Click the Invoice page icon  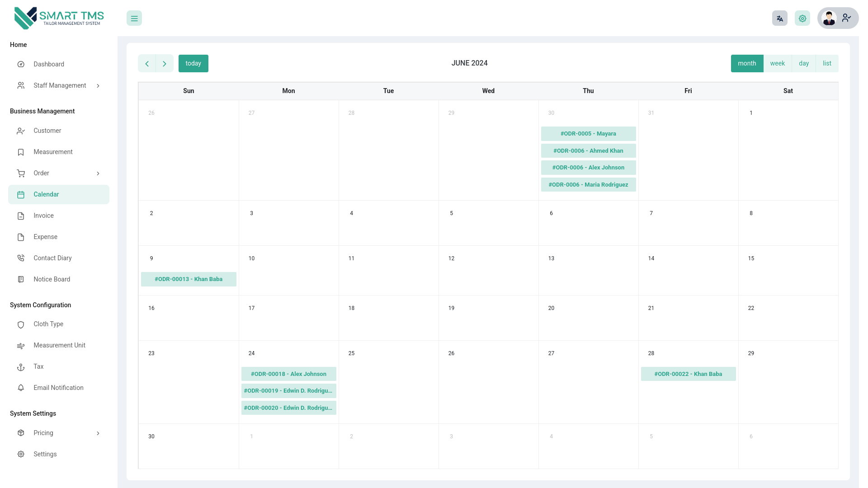pyautogui.click(x=21, y=216)
